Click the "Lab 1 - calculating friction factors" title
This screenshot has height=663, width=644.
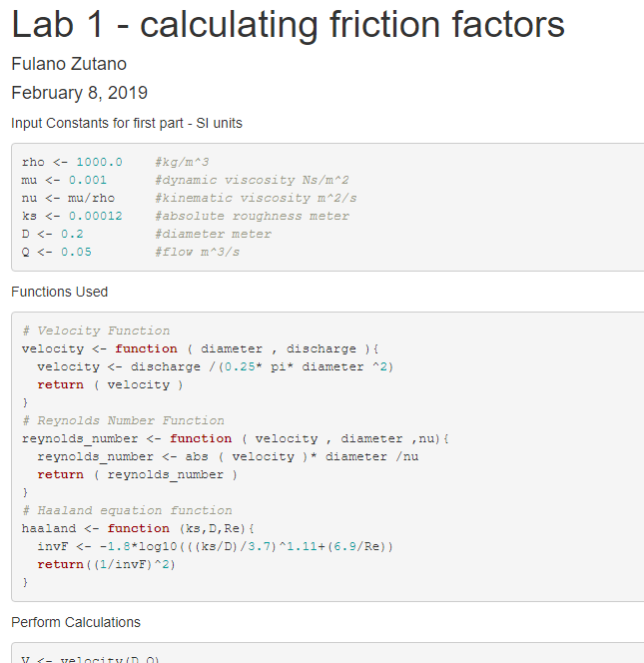[288, 25]
